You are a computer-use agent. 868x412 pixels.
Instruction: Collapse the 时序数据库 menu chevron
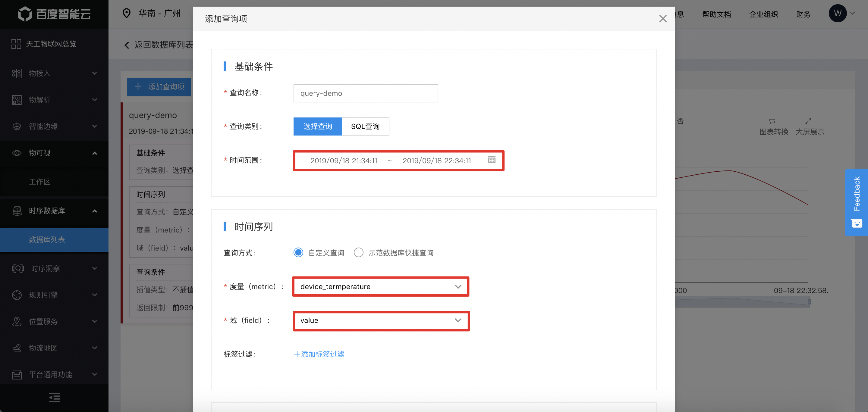tap(95, 211)
